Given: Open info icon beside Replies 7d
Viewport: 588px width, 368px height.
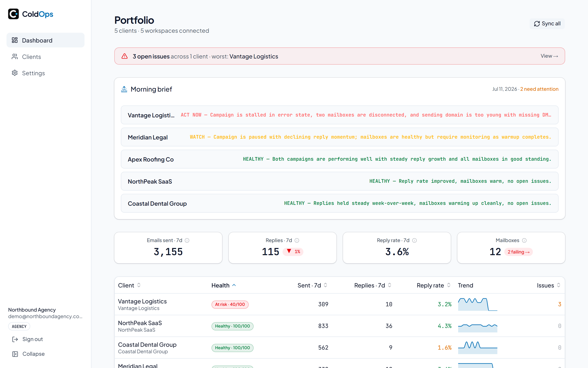Looking at the screenshot, I should point(297,240).
